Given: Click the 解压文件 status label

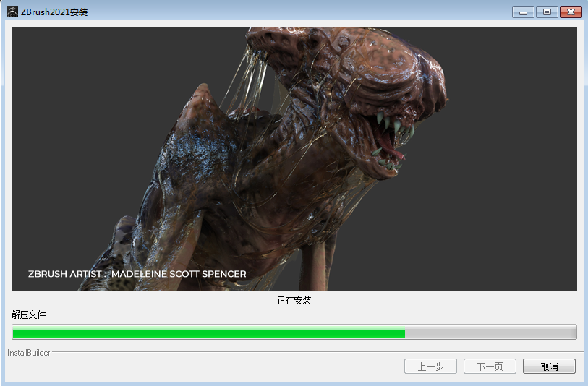Looking at the screenshot, I should pyautogui.click(x=28, y=314).
